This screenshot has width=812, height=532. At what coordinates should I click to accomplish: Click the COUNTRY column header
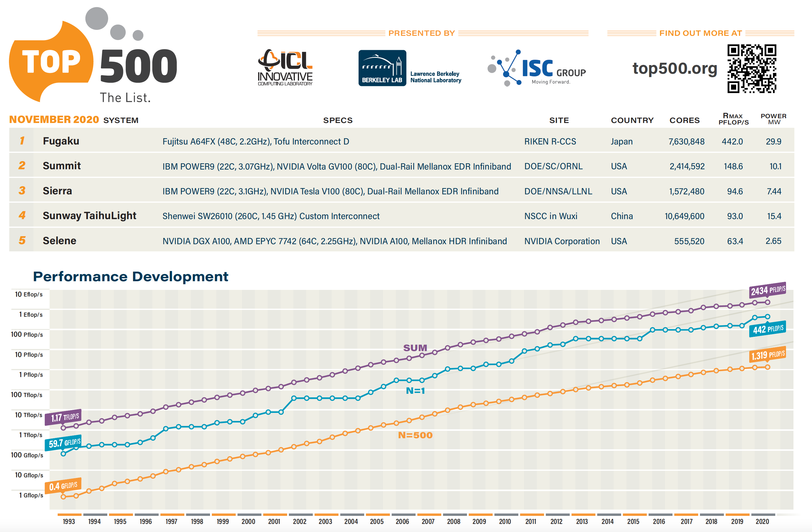632,120
